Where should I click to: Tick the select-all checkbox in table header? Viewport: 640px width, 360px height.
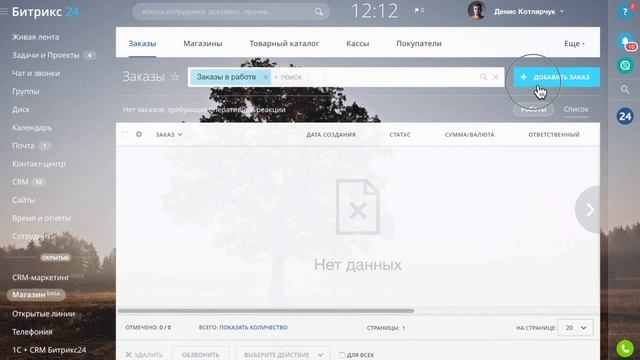125,134
